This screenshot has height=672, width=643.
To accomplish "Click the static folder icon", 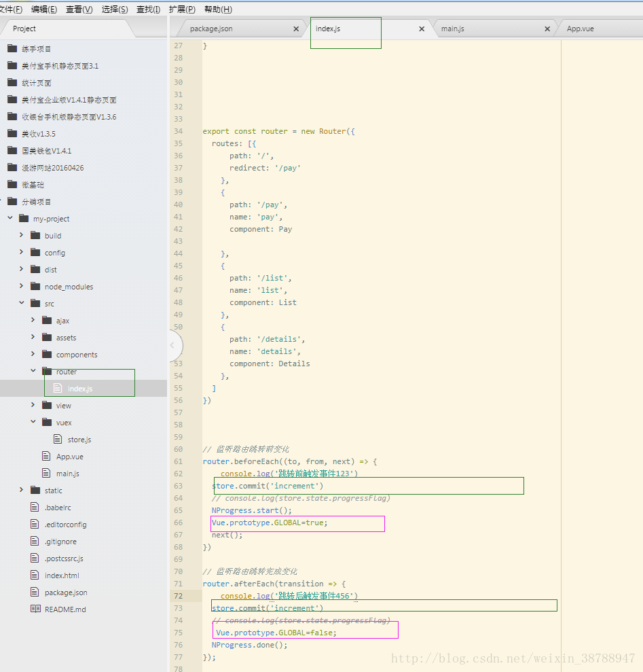I will click(35, 490).
